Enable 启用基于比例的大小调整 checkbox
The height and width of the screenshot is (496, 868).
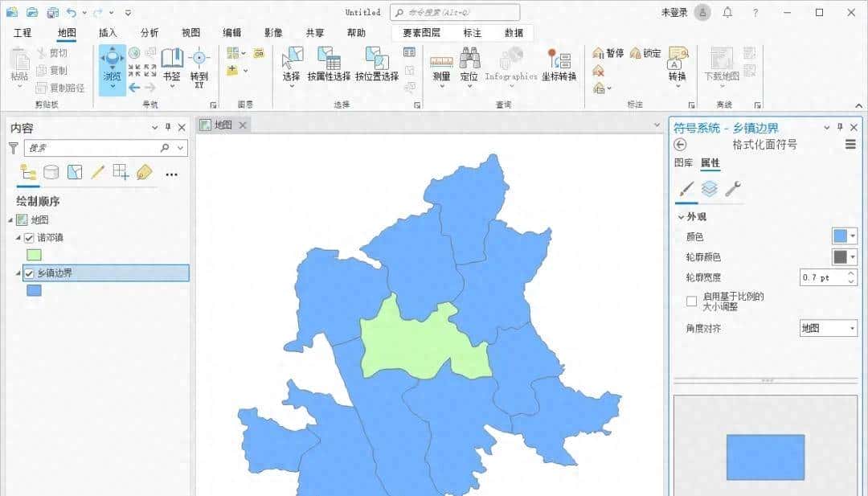[691, 301]
